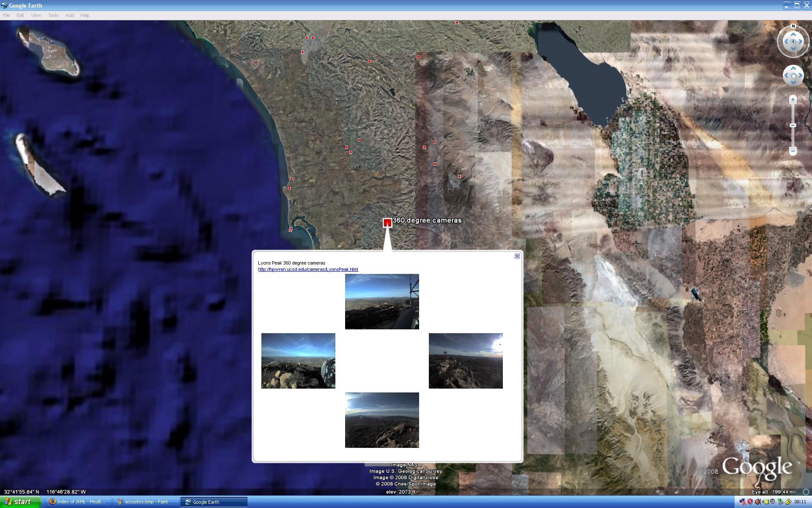Screen dimensions: 812x508
Task: Click the 'elev 2073 ft' status text
Action: 401,492
